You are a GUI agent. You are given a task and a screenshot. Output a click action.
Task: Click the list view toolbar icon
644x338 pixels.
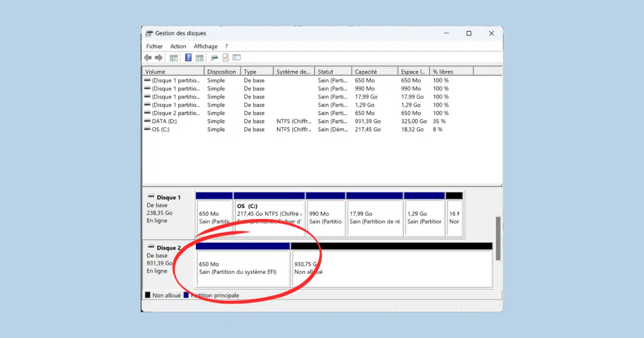click(236, 57)
